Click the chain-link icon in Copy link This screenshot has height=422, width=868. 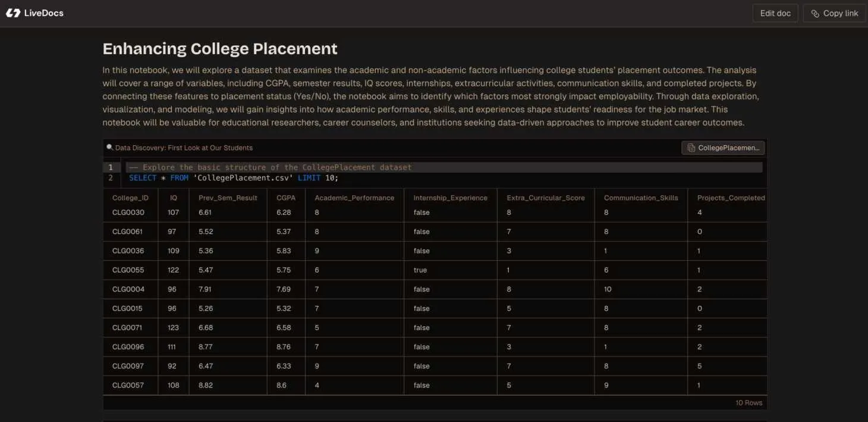pos(815,12)
